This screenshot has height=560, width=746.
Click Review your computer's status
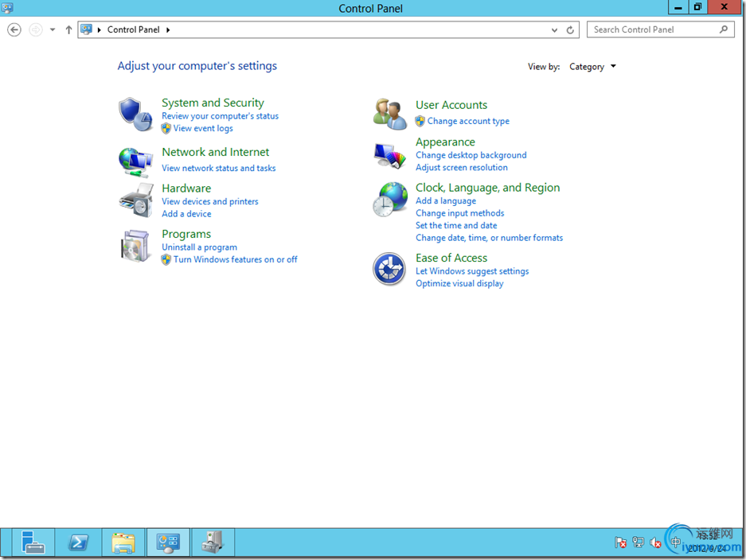tap(221, 116)
